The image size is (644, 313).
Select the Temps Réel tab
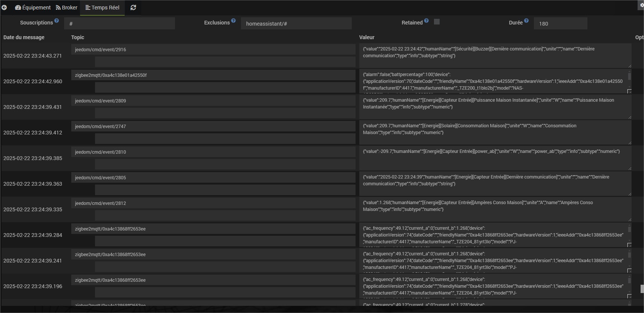pos(102,8)
